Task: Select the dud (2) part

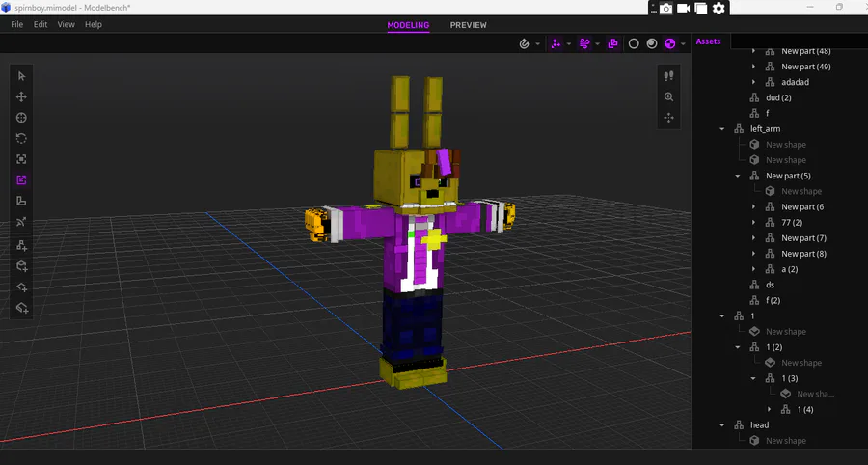Action: pos(778,97)
